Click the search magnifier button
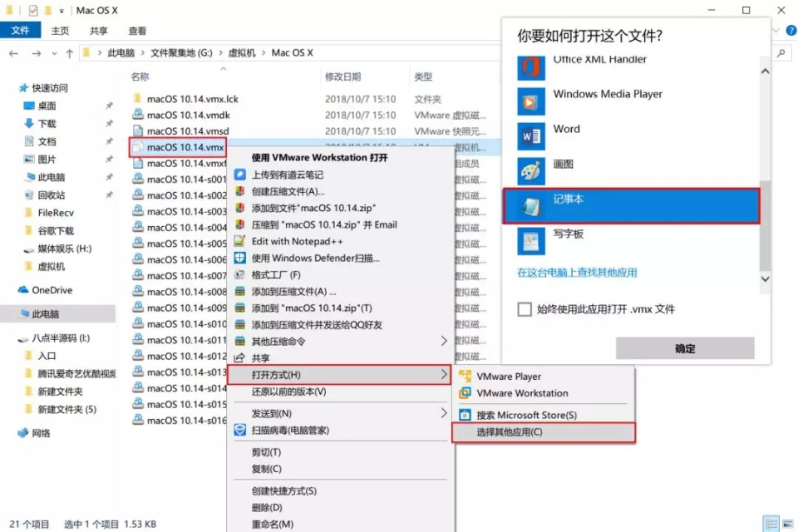 point(781,53)
